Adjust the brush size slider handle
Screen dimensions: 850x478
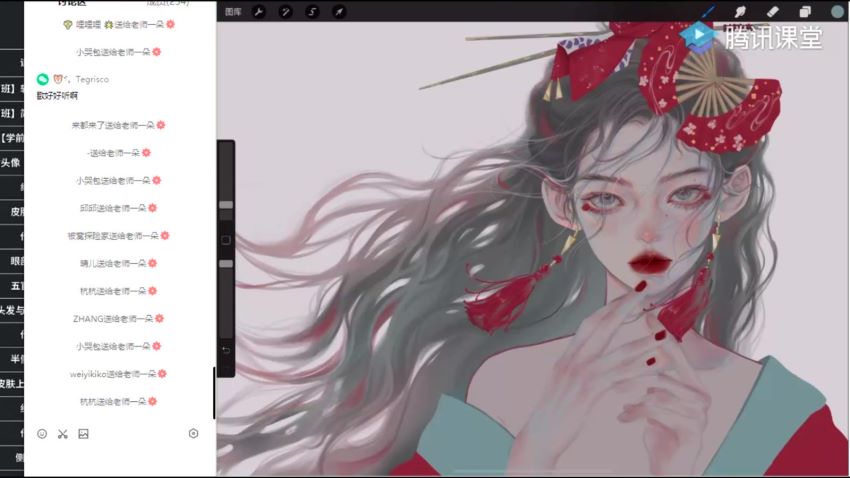(226, 205)
